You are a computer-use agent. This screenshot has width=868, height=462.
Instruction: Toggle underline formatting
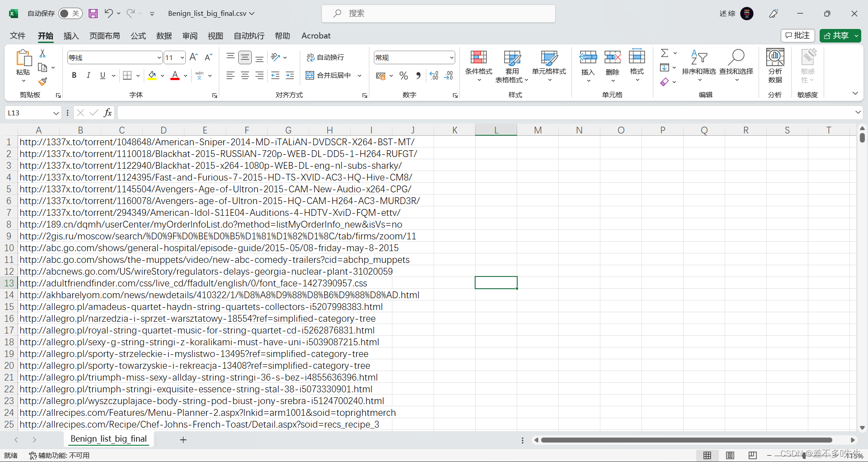(103, 76)
